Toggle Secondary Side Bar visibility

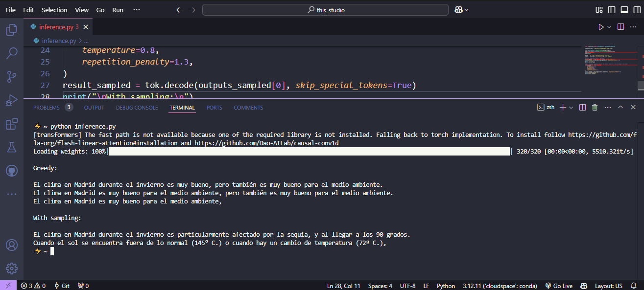click(637, 10)
